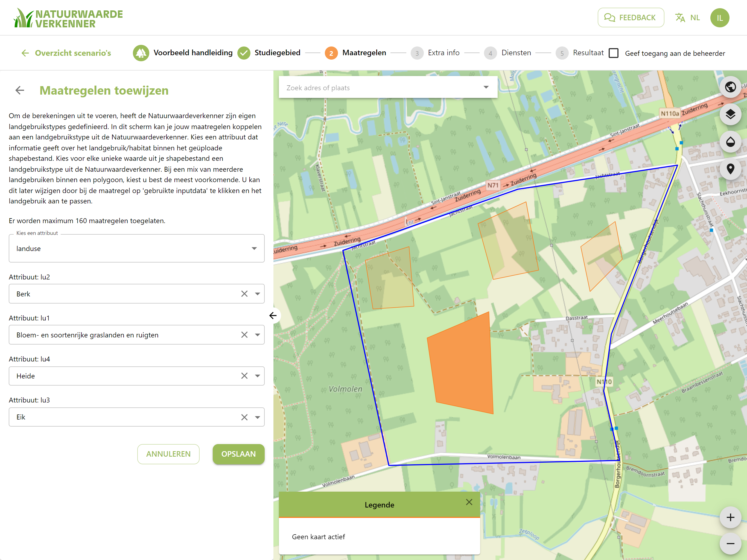Screen dimensions: 747x560
Task: Clear the Berk selection for lu2
Action: tap(244, 294)
